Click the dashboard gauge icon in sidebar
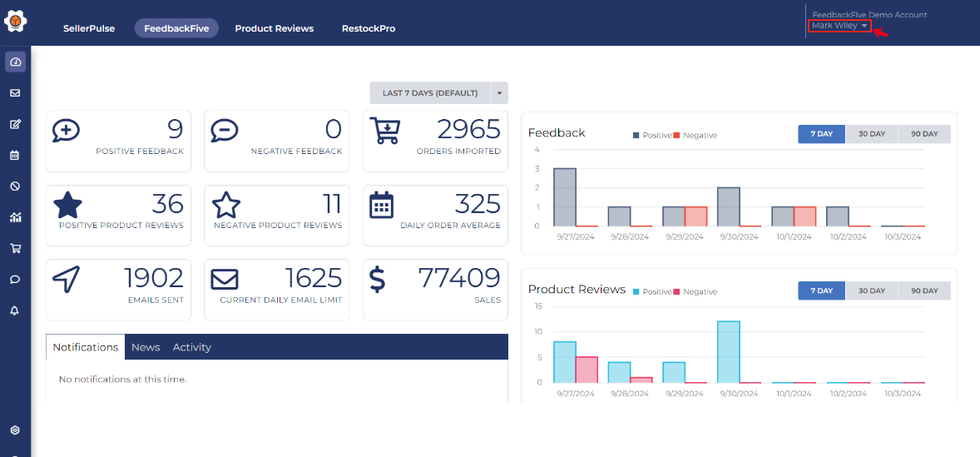The image size is (980, 457). click(15, 62)
